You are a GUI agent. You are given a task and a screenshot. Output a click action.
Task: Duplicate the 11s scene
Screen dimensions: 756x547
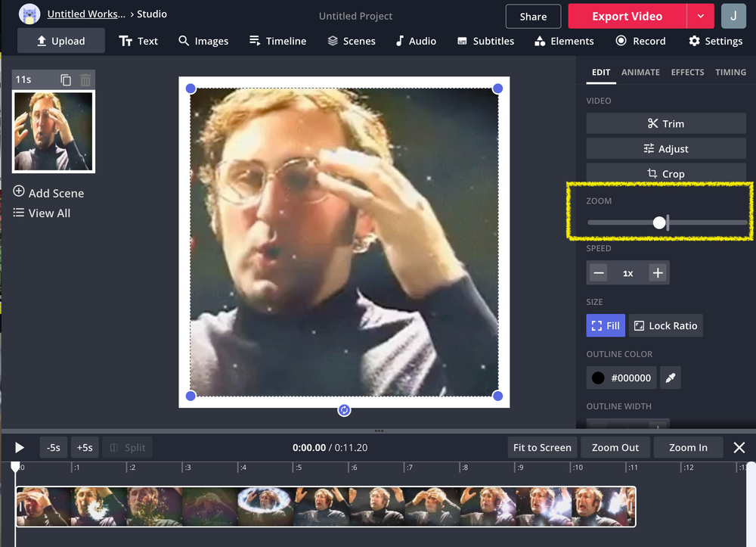click(65, 79)
